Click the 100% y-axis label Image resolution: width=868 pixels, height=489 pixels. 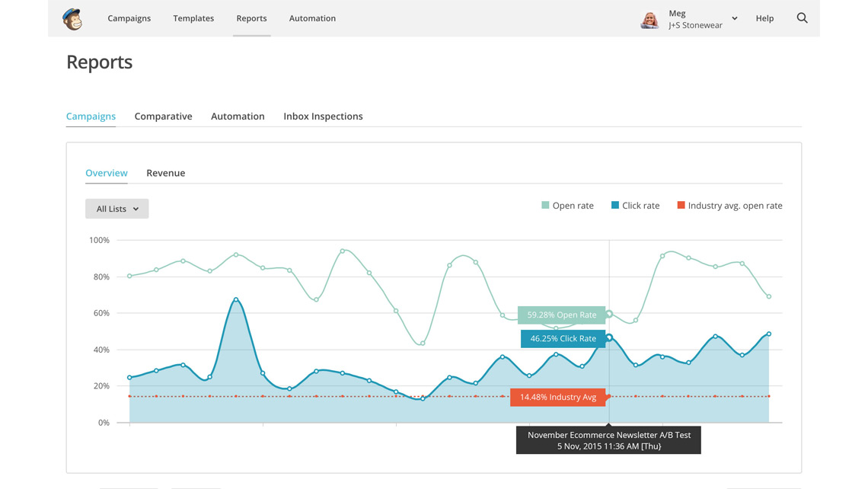[99, 241]
